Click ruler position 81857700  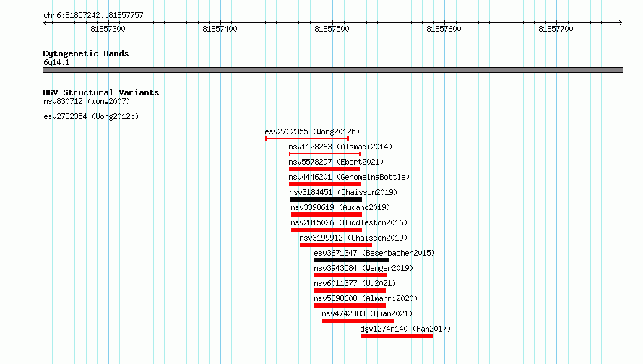(556, 29)
